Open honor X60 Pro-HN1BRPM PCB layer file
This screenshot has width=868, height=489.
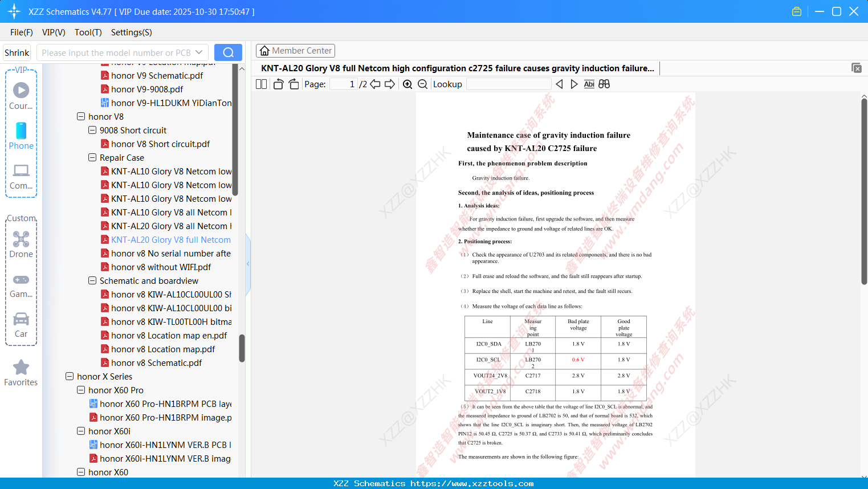[x=161, y=404]
